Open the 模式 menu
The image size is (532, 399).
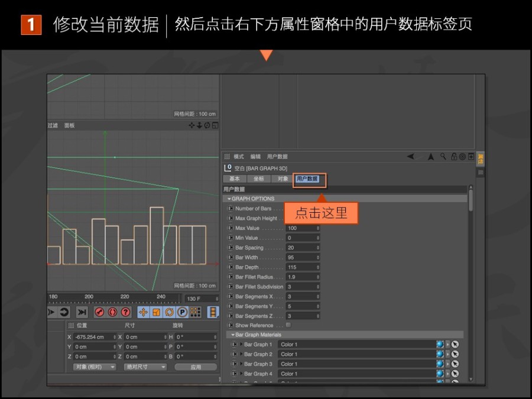238,156
